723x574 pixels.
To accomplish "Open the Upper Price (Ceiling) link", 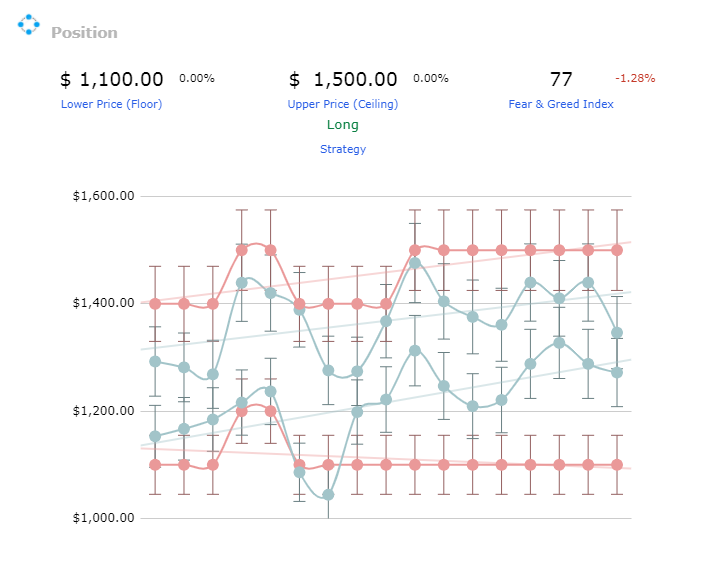I will pos(343,104).
